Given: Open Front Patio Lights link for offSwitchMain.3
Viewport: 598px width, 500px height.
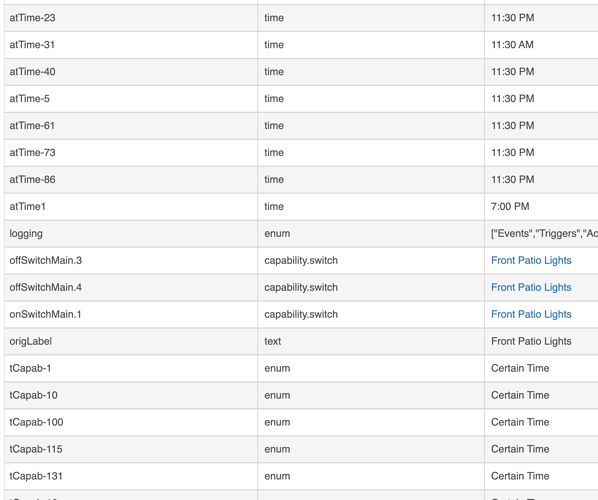Looking at the screenshot, I should (x=531, y=260).
